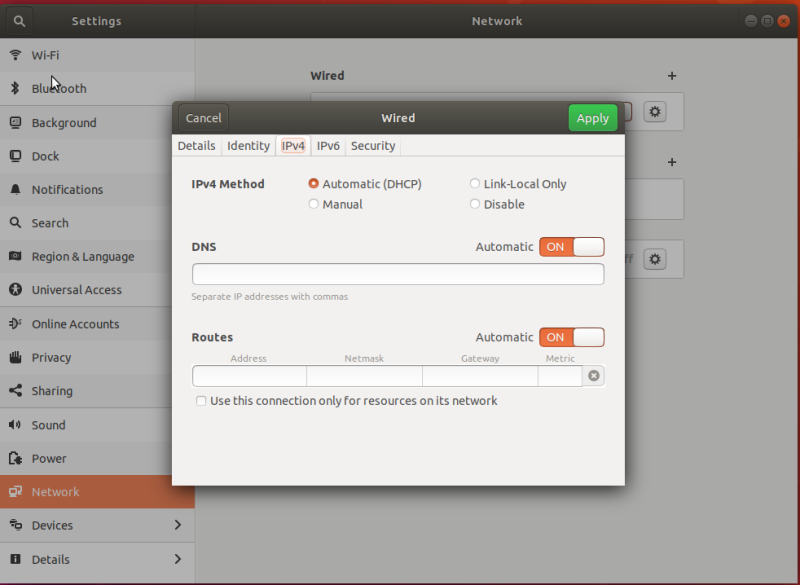Viewport: 800px width, 585px height.
Task: Go to the Privacy hand panel
Action: pos(51,357)
